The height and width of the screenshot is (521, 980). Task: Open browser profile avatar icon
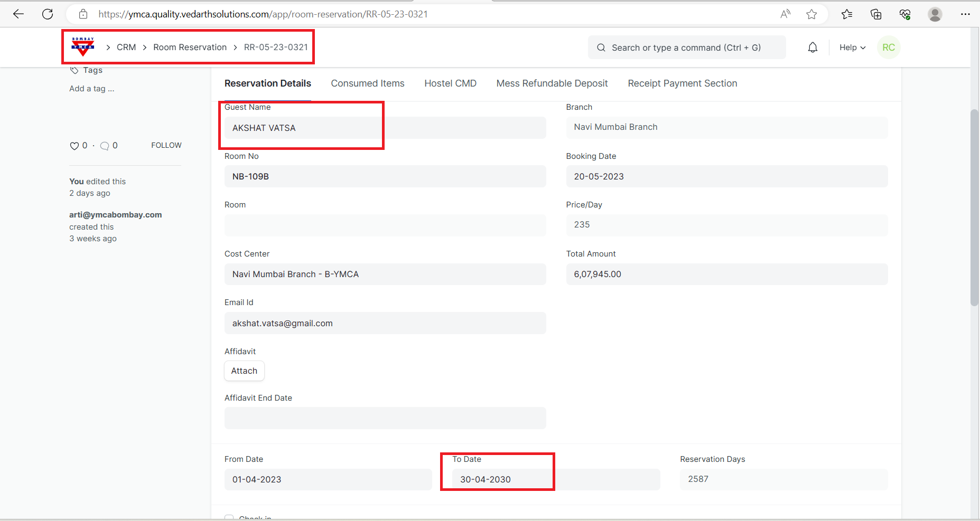point(935,14)
